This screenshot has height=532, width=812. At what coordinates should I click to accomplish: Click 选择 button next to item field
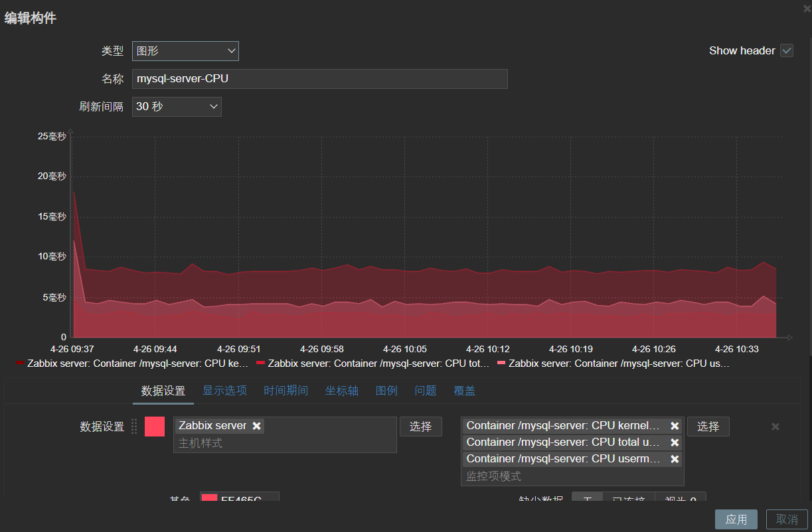pos(708,427)
